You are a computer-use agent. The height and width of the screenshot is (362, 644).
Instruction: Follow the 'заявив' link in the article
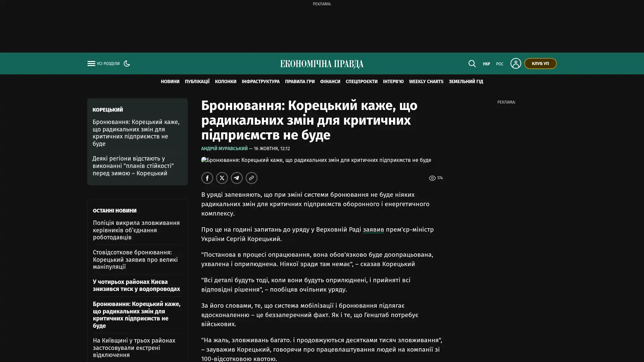(x=373, y=230)
